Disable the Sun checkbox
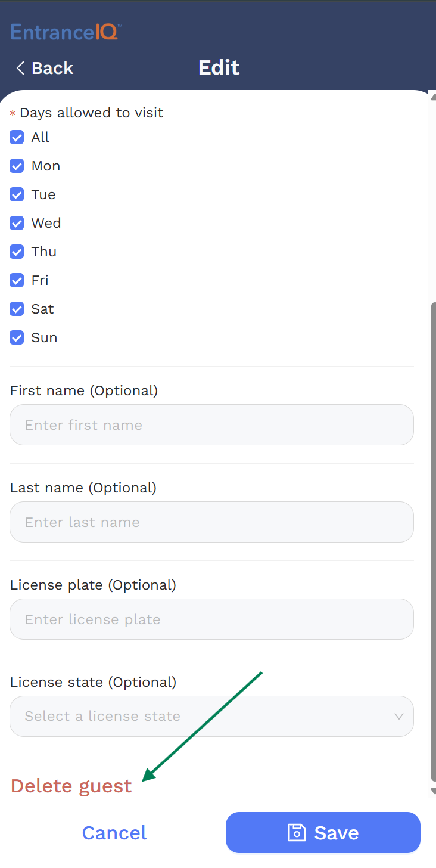The image size is (436, 868). coord(17,338)
